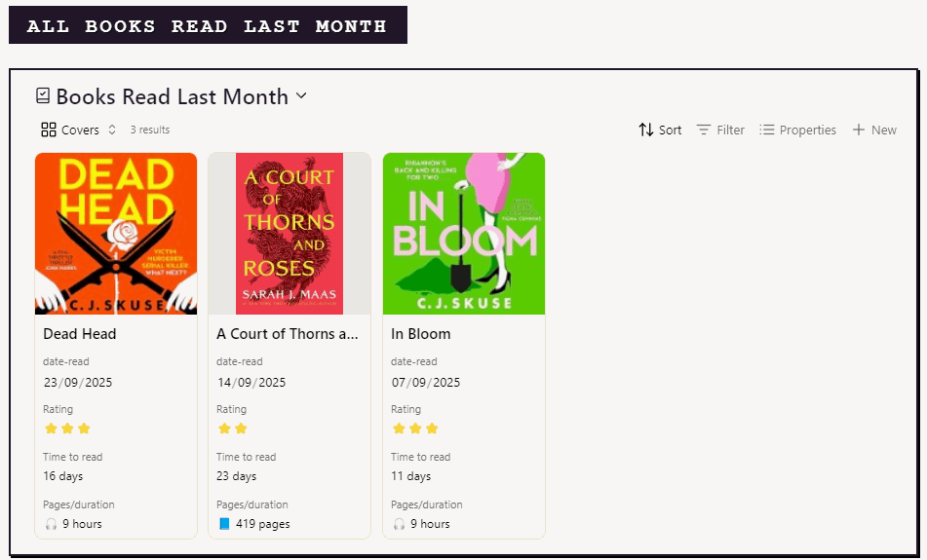Click the date 14/09/2025 field

click(x=251, y=383)
